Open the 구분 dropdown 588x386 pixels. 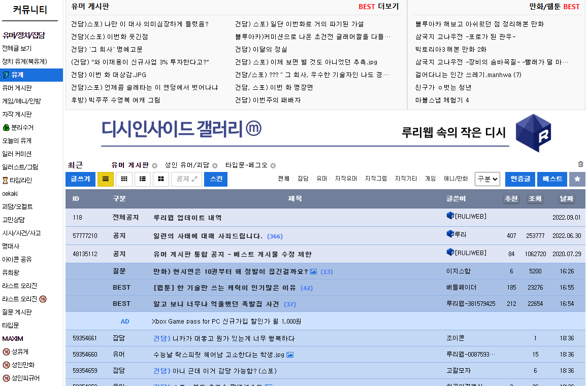(x=487, y=179)
